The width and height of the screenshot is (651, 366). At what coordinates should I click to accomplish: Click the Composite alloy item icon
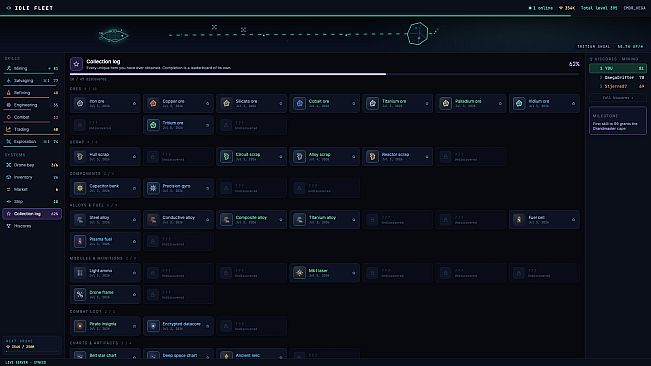point(226,220)
